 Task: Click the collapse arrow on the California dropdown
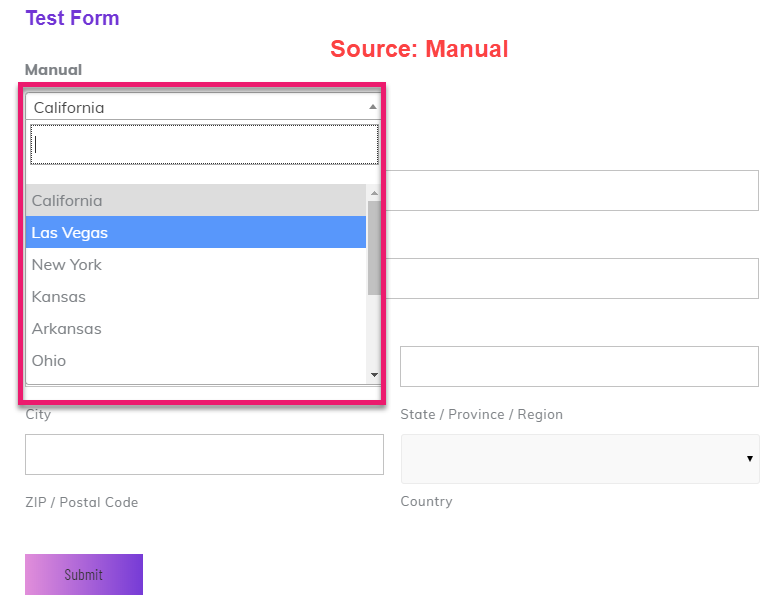[x=372, y=107]
